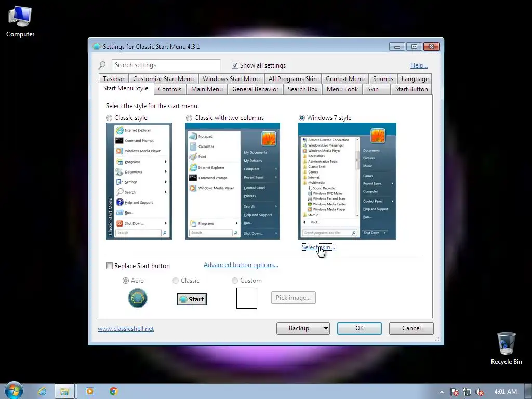Switch to the Search Box tab
The height and width of the screenshot is (399, 532).
(303, 89)
